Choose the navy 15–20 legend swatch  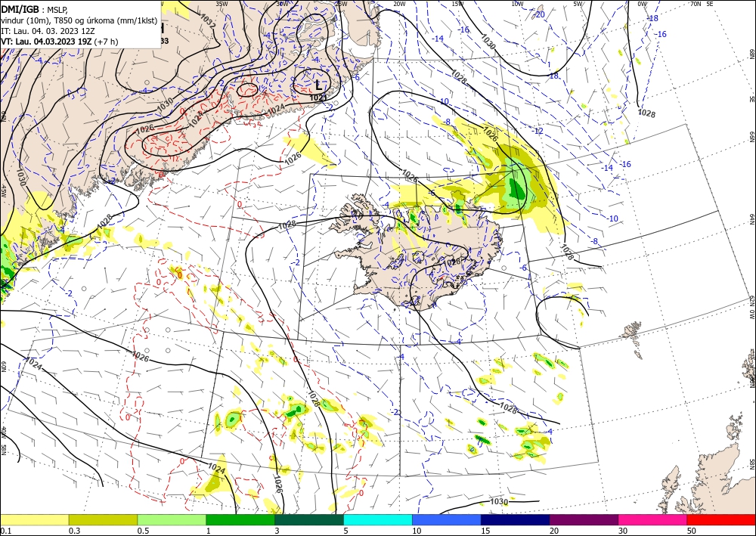[516, 519]
